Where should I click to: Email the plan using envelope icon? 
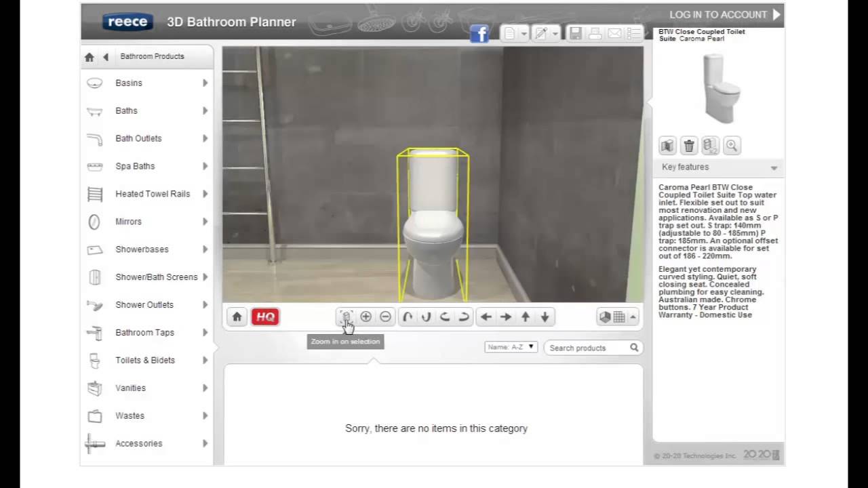pos(614,33)
